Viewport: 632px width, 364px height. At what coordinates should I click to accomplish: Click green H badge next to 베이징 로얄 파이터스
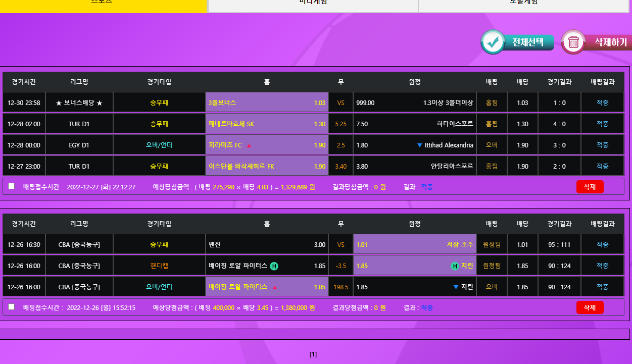[274, 266]
